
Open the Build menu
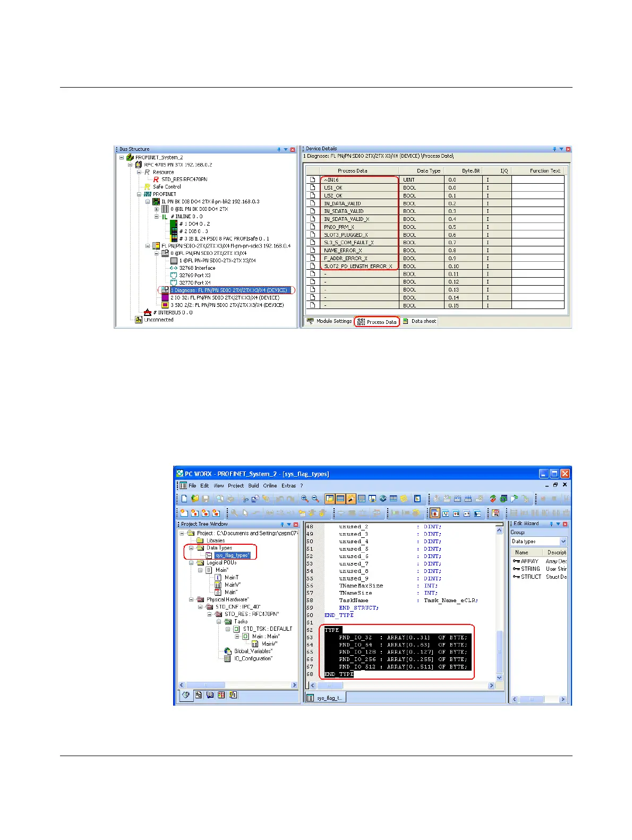pos(253,485)
